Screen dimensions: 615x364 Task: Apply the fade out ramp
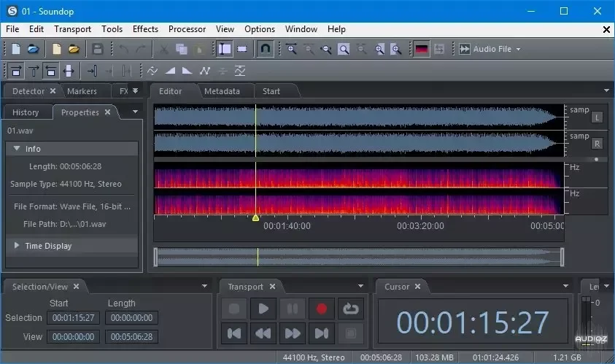[x=187, y=71]
